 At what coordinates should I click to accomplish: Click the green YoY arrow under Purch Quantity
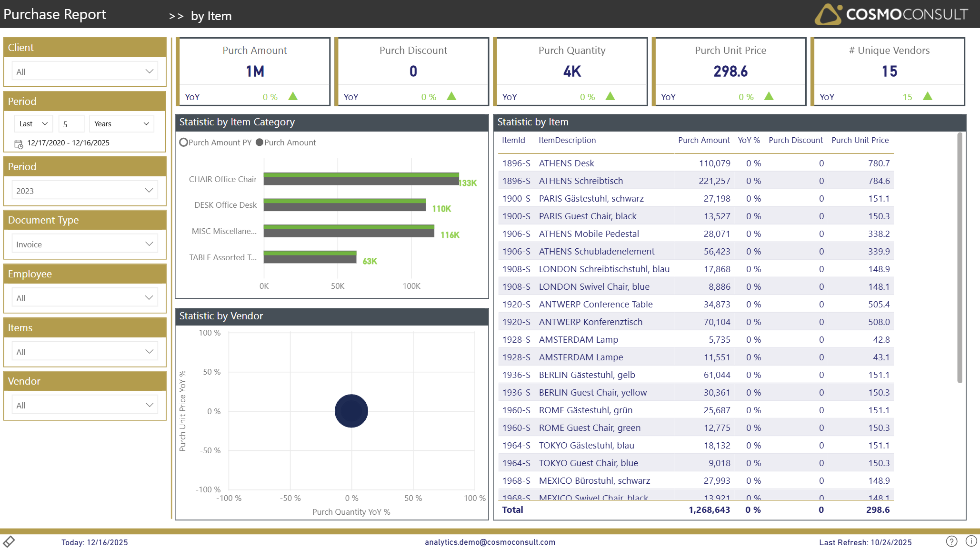610,96
